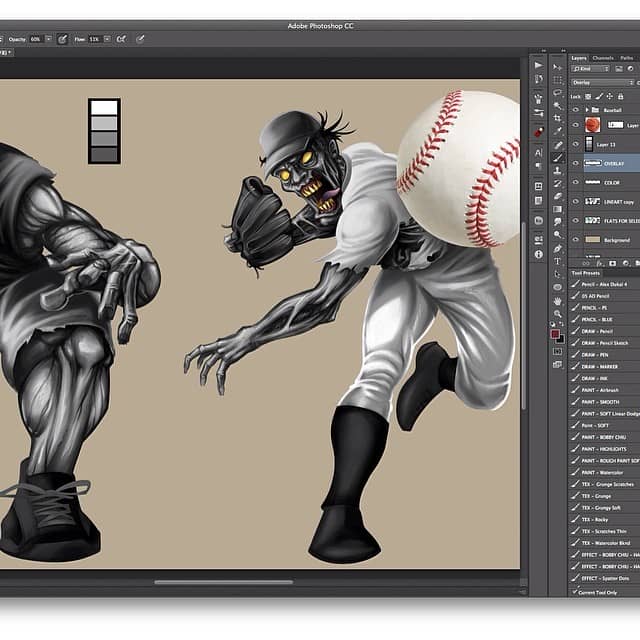
Task: Expand the Baseball layer group
Action: (x=585, y=110)
